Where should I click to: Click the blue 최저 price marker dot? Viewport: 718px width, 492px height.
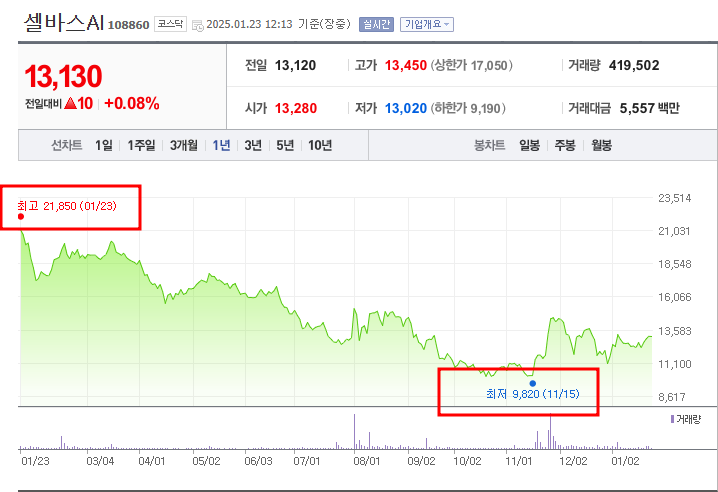[533, 383]
